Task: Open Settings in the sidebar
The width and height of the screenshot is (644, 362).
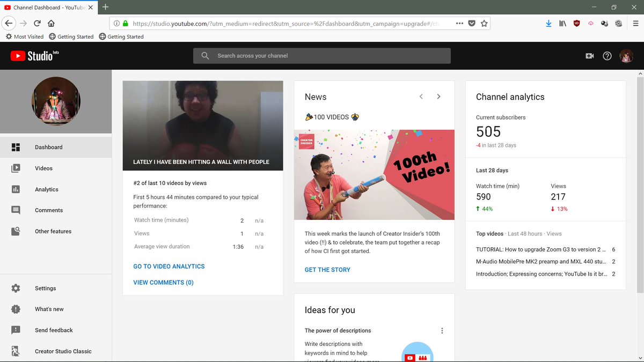Action: coord(56,288)
